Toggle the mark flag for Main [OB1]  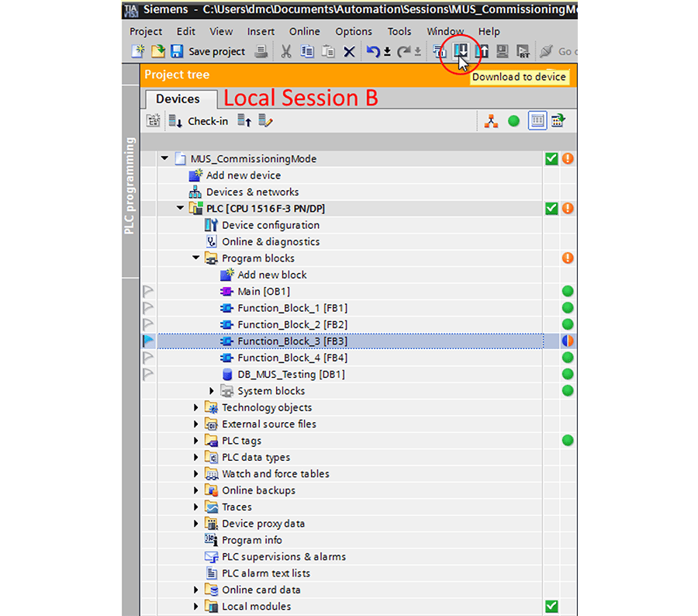pyautogui.click(x=148, y=291)
